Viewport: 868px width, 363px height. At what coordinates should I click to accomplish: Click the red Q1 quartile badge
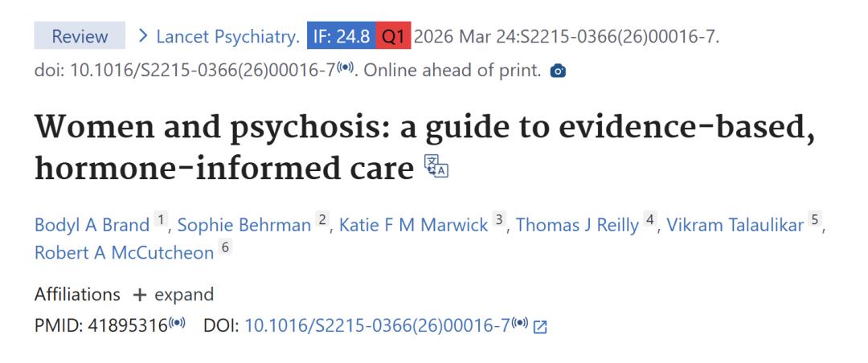(394, 36)
